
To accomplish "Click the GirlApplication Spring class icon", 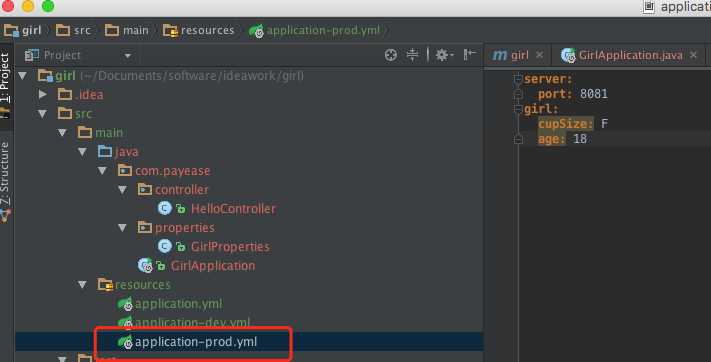I will click(145, 265).
